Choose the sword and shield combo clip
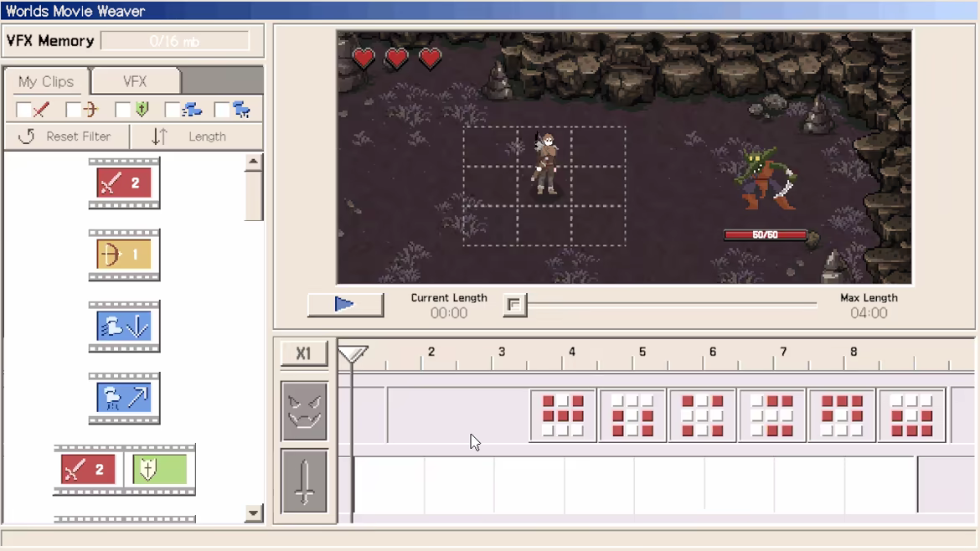The width and height of the screenshot is (980, 551). [x=124, y=470]
